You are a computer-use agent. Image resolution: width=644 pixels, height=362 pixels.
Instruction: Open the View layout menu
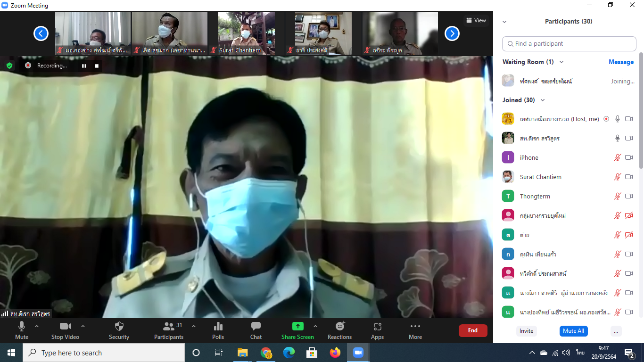click(476, 20)
